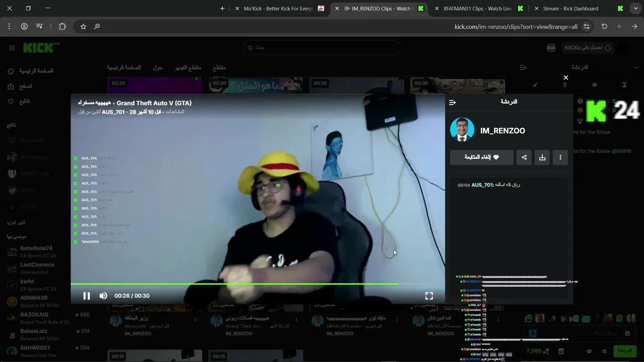Share the clip via share icon

coord(524,157)
